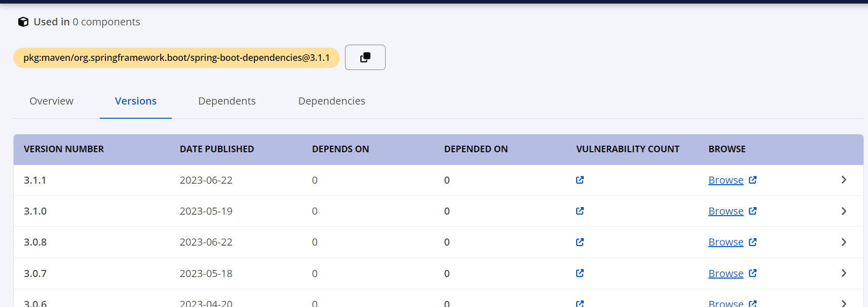Image resolution: width=868 pixels, height=307 pixels.
Task: Click the copy package URL button
Action: [x=365, y=57]
